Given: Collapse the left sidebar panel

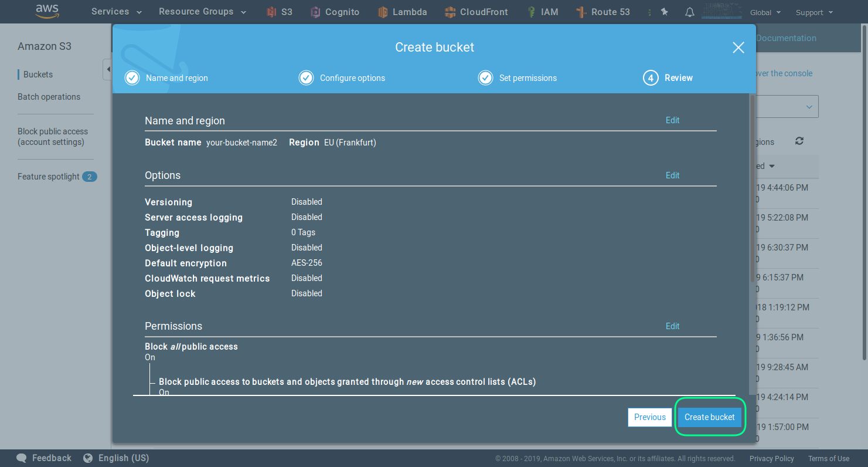Looking at the screenshot, I should 107,70.
